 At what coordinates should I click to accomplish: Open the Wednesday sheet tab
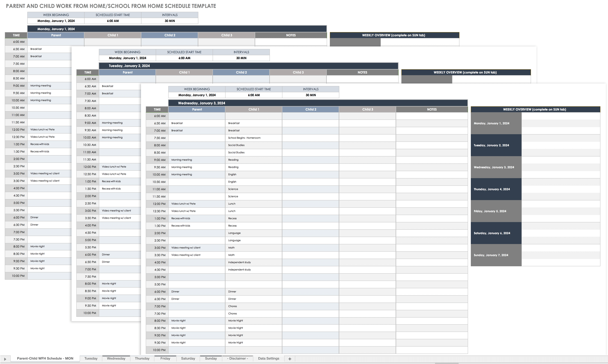(116, 358)
